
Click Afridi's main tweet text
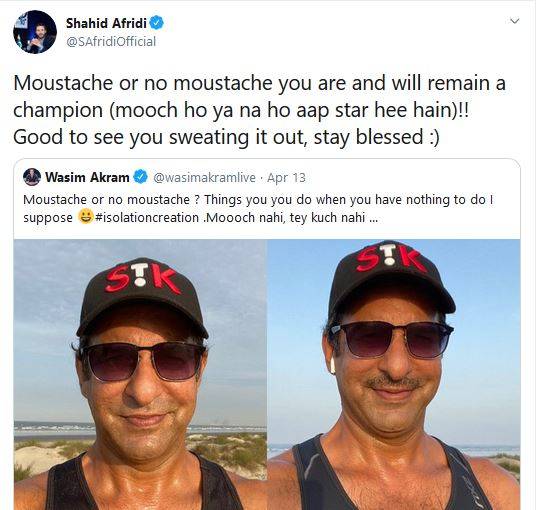point(259,110)
